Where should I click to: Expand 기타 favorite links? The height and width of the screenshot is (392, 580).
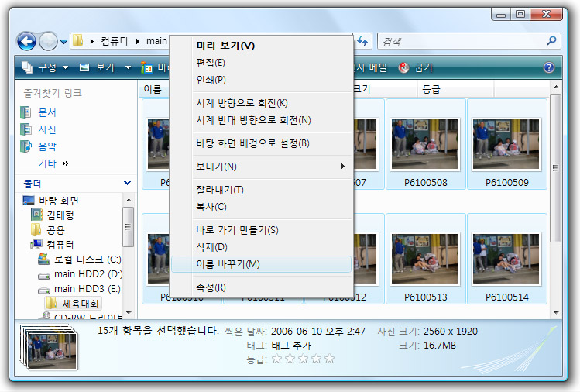(x=53, y=163)
